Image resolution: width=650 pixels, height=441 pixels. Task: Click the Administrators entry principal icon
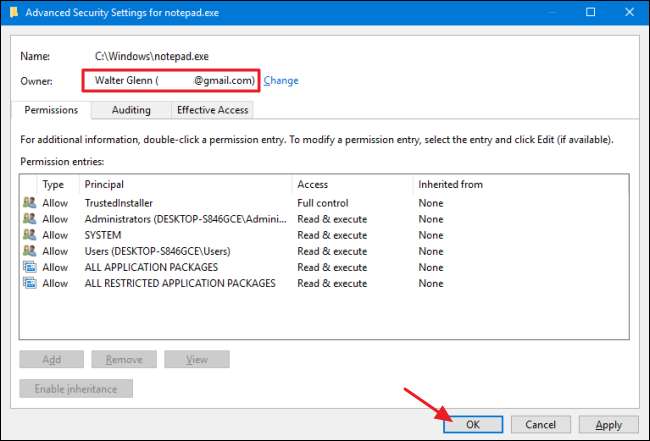point(28,219)
